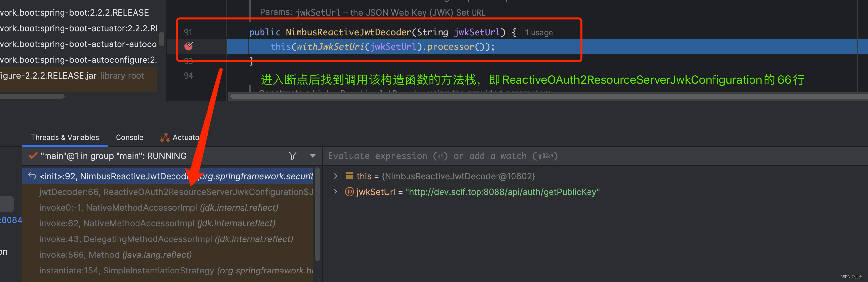
Task: Open the Actuator tab
Action: point(185,137)
